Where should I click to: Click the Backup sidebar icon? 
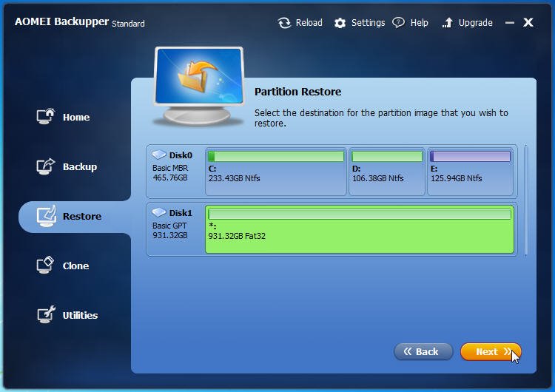46,166
